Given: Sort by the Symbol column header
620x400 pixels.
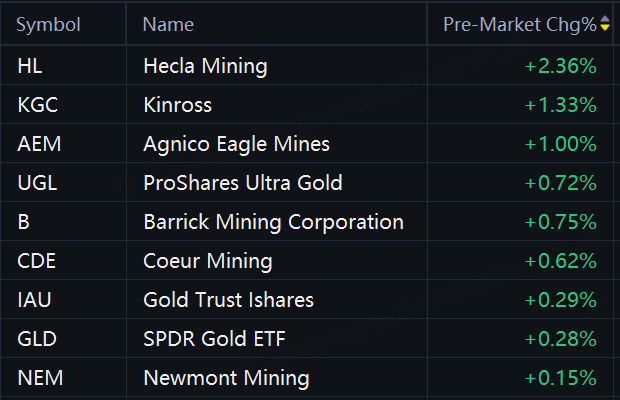Looking at the screenshot, I should coord(48,25).
